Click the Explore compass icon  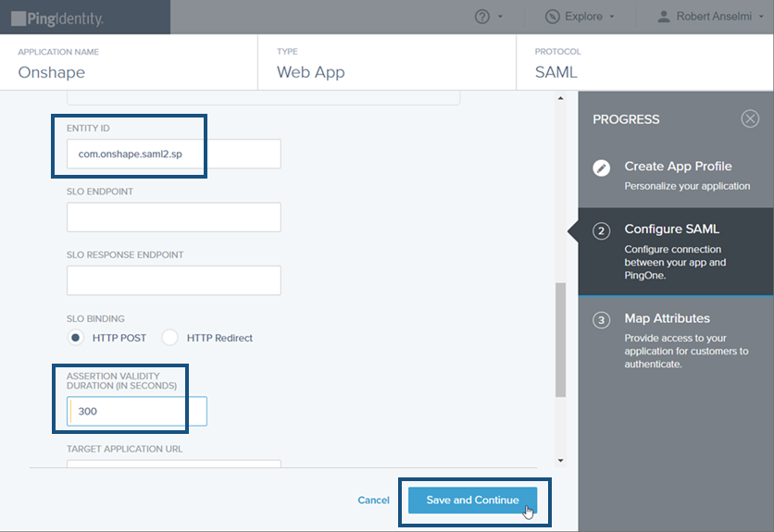coord(553,17)
